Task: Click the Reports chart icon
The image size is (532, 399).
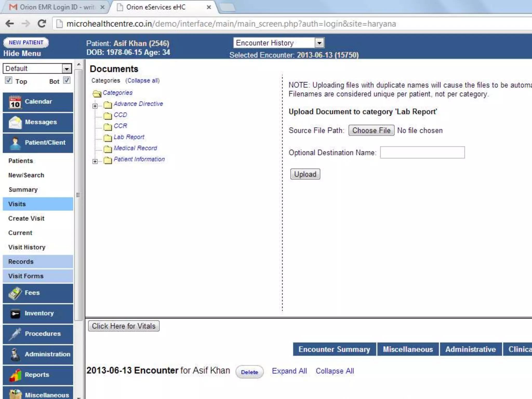Action: pos(15,375)
